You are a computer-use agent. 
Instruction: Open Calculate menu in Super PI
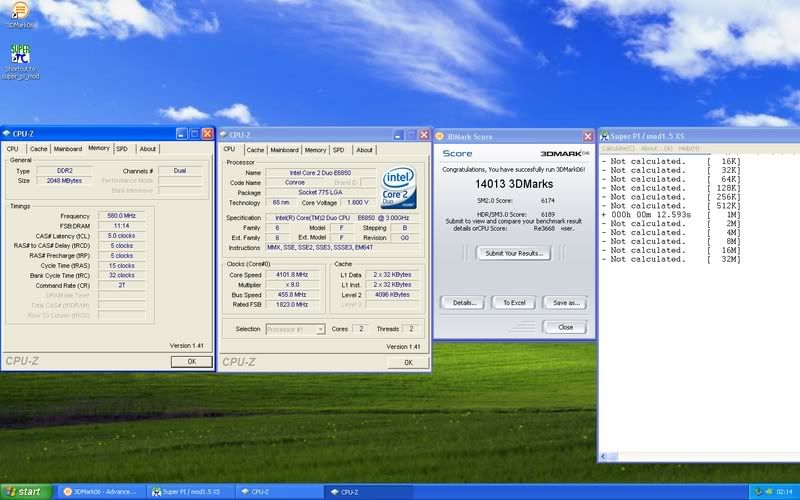[x=618, y=148]
